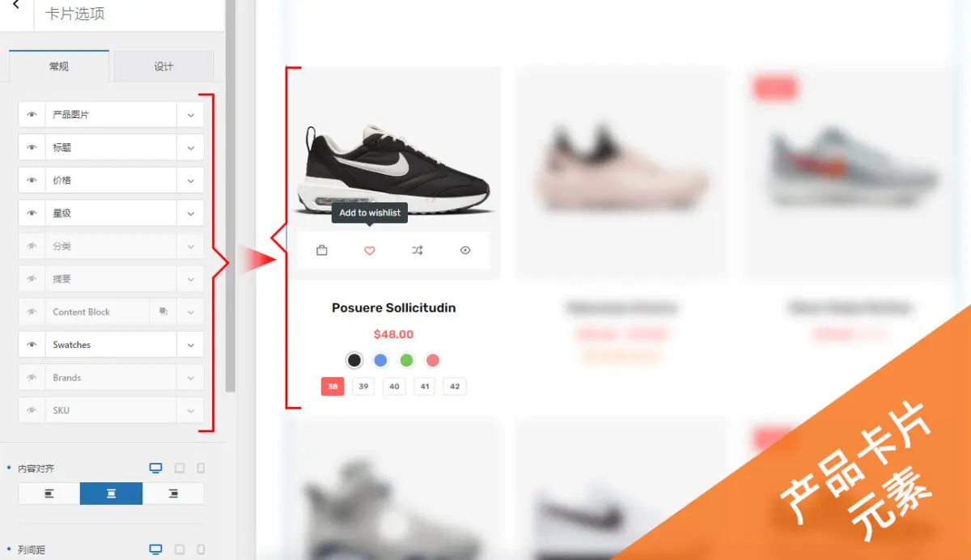Open the Posuere Sollicitudin product title

[x=393, y=308]
